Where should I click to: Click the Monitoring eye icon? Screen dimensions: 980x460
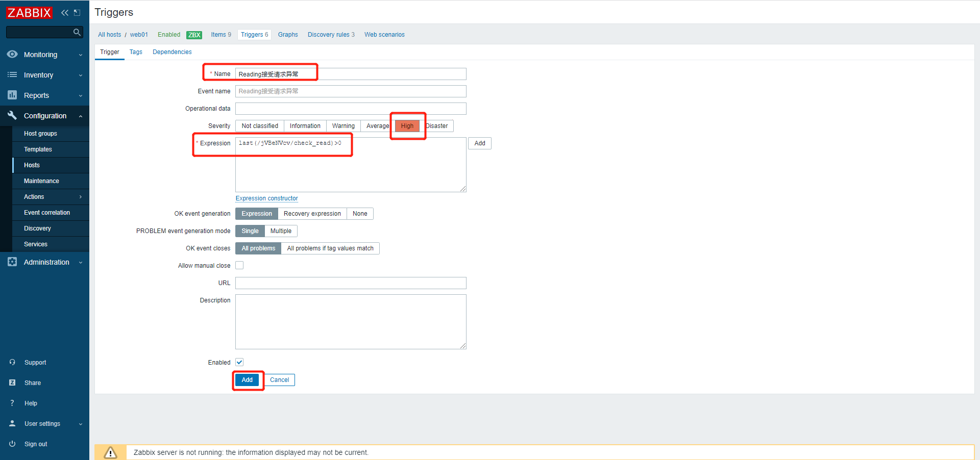(12, 54)
